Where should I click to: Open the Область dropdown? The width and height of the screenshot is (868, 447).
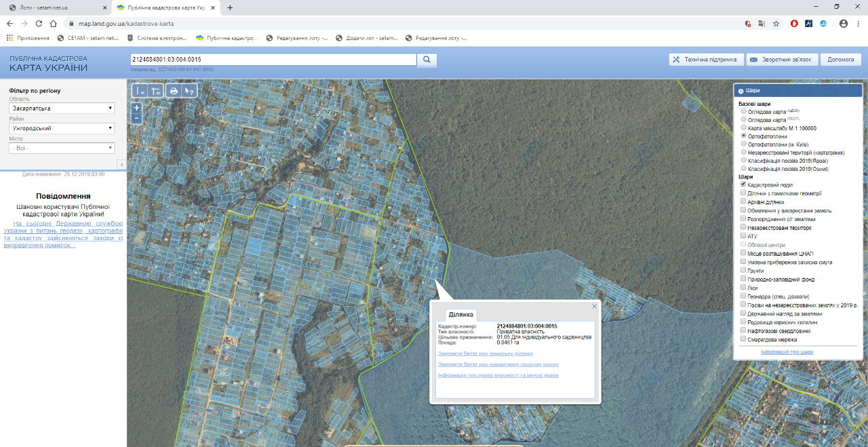[62, 109]
